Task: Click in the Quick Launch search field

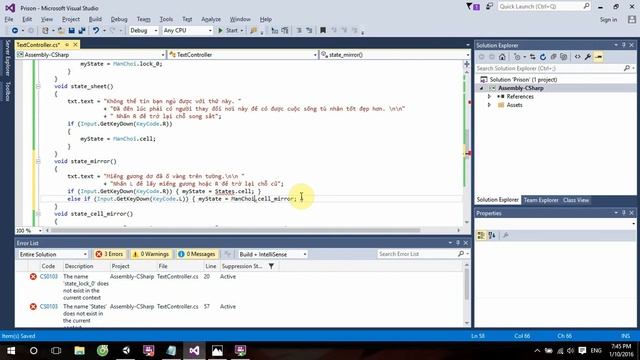Action: [544, 7]
